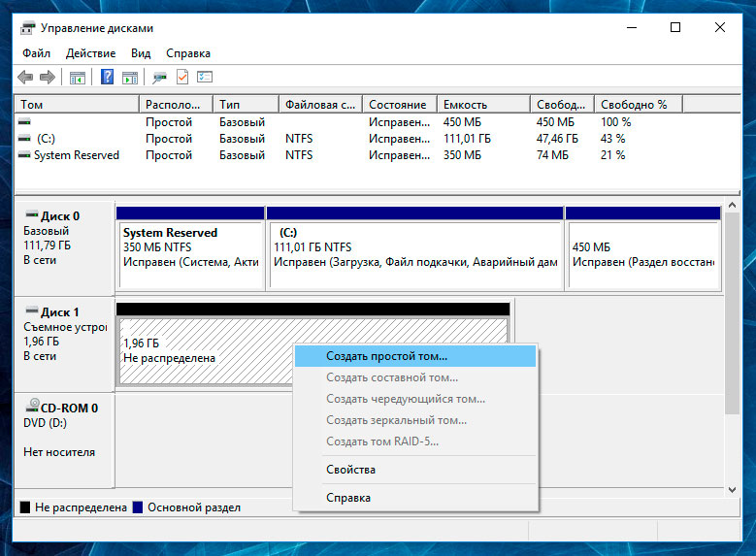The image size is (756, 556).
Task: Click disabled Создать чередующийся том... entry
Action: pyautogui.click(x=415, y=399)
